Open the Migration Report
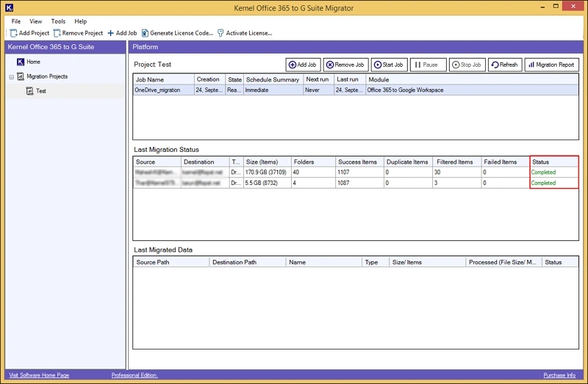 tap(551, 65)
